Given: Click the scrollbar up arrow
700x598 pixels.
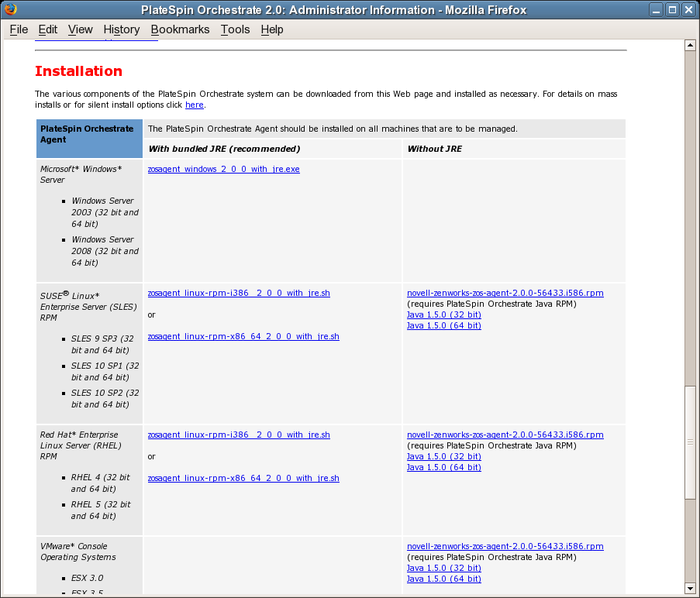Looking at the screenshot, I should click(690, 45).
